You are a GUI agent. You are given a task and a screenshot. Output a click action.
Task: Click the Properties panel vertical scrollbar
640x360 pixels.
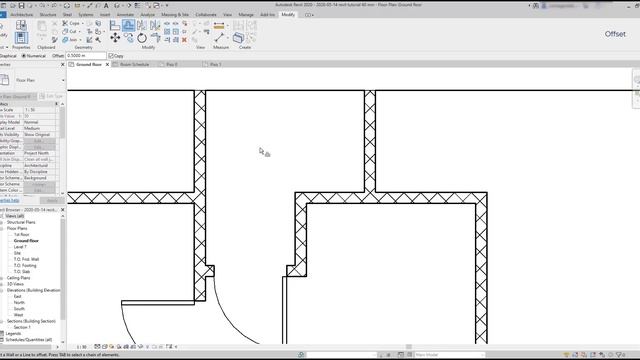(62, 122)
